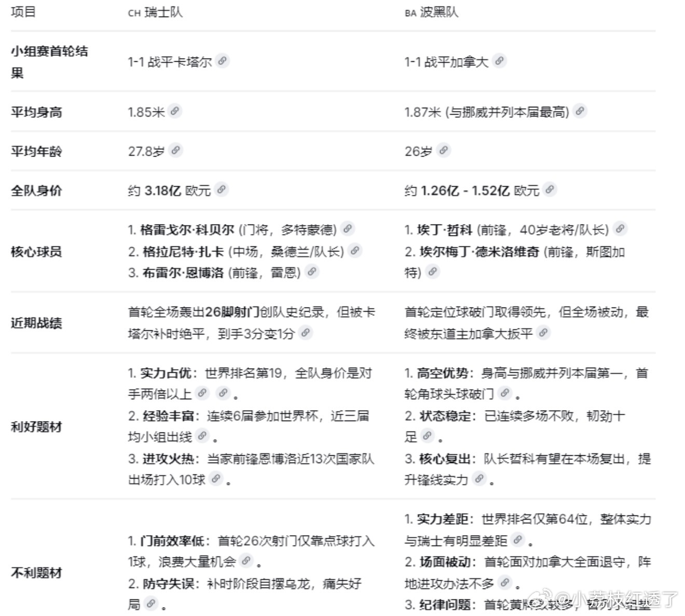
Task: Click link icon after 约 3.18亿 欧元
Action: [x=222, y=190]
